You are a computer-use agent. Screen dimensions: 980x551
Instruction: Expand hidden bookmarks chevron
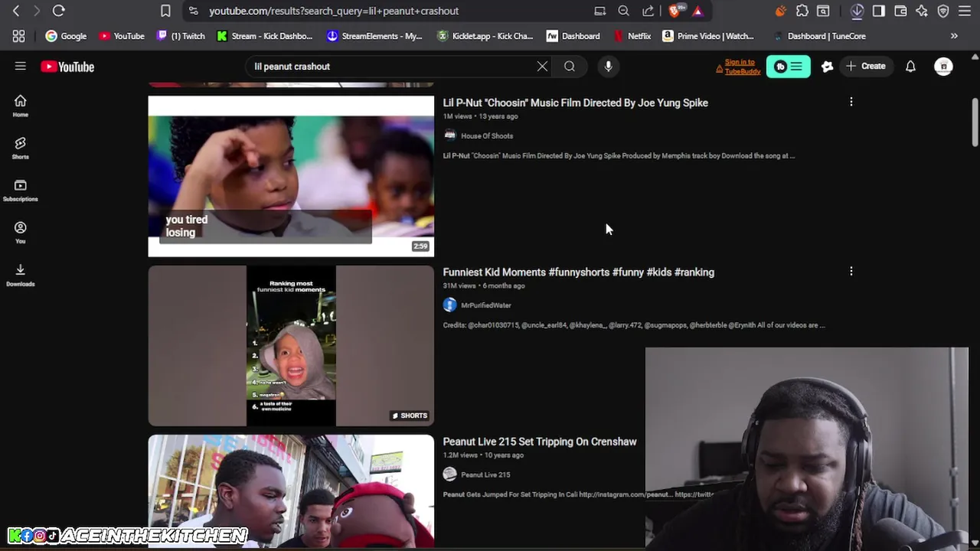954,36
